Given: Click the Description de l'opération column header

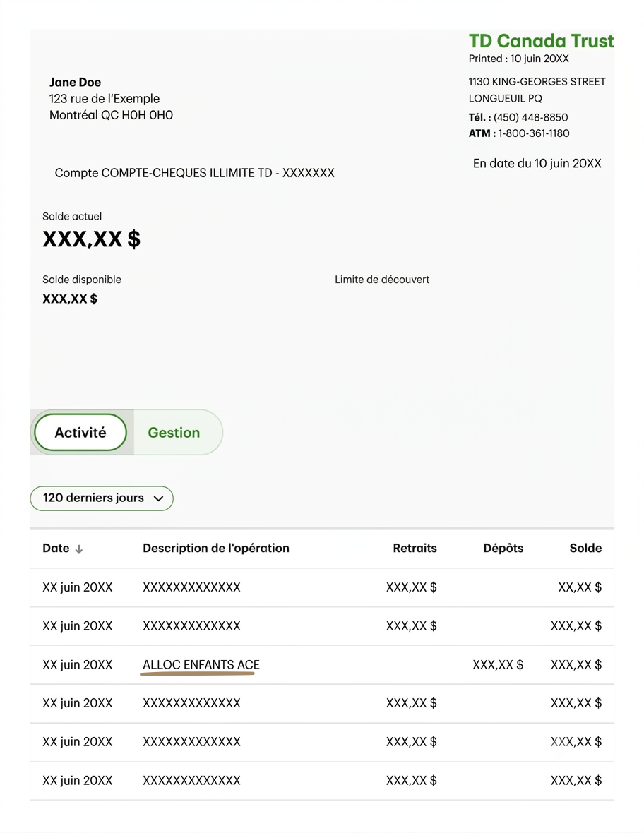Looking at the screenshot, I should [x=216, y=549].
